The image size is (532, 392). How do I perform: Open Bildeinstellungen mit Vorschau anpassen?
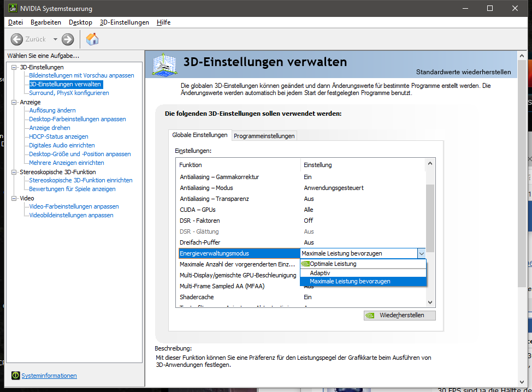(x=81, y=75)
